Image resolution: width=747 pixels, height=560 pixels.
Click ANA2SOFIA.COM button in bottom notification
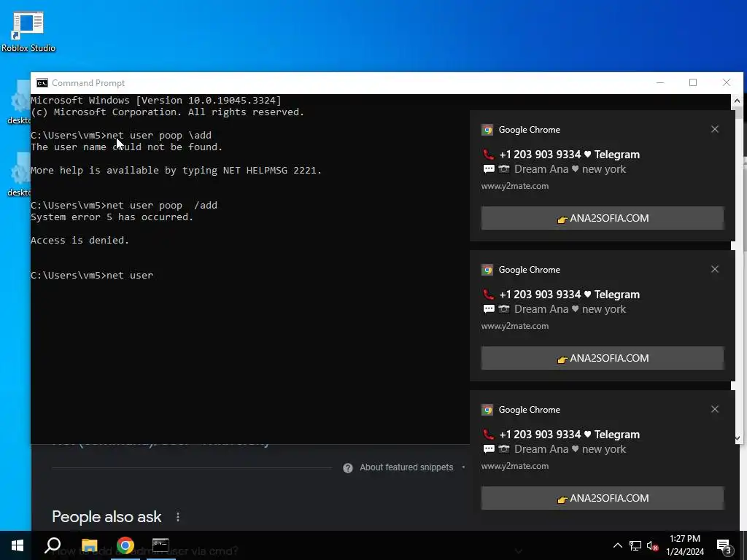pyautogui.click(x=602, y=498)
